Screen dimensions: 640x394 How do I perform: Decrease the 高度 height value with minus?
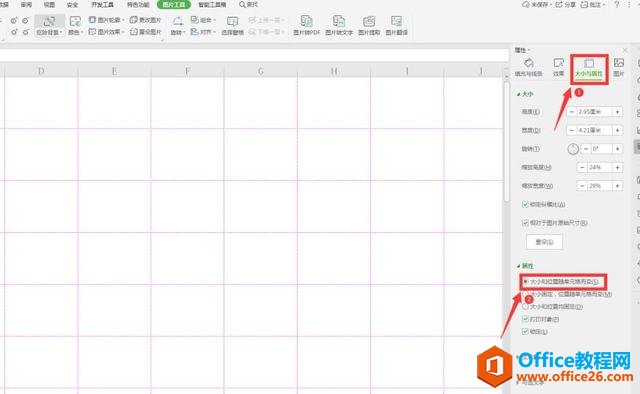[x=571, y=111]
